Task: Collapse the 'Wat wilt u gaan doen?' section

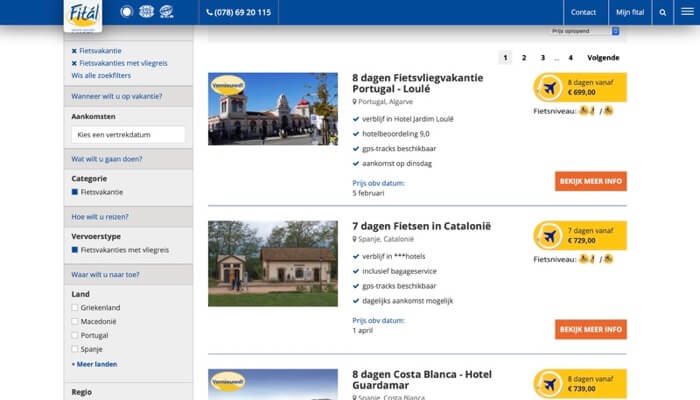Action: (128, 159)
